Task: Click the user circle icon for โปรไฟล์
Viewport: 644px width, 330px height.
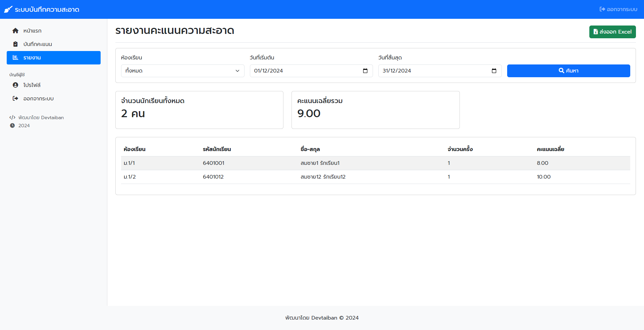Action: tap(15, 85)
